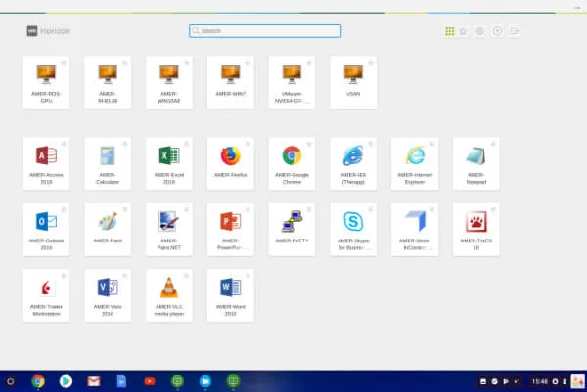Open the AMER-Word 2016 application
The height and width of the screenshot is (392, 587).
(231, 295)
